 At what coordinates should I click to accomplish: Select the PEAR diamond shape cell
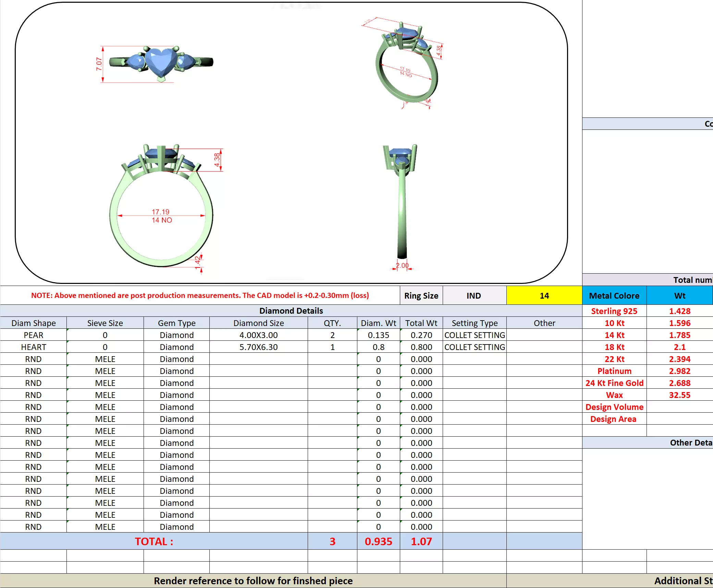33,335
